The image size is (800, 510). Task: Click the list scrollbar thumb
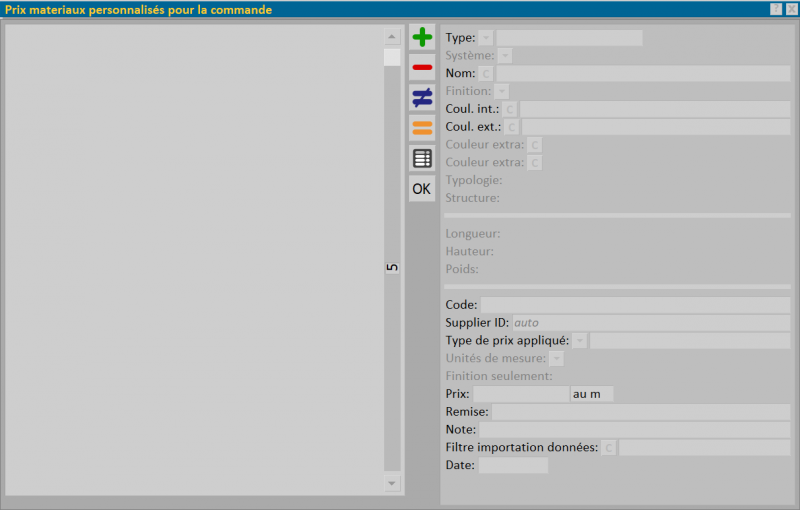pyautogui.click(x=392, y=57)
